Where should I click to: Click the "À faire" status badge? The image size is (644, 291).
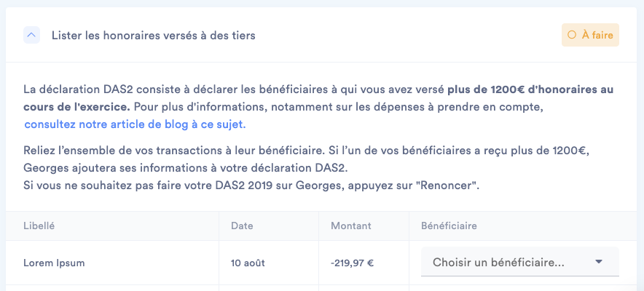590,35
